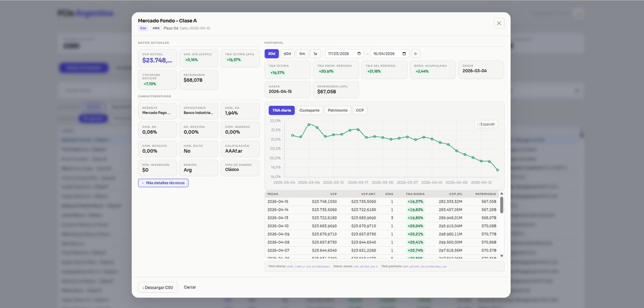Expand the chart with Expandir button

(486, 124)
